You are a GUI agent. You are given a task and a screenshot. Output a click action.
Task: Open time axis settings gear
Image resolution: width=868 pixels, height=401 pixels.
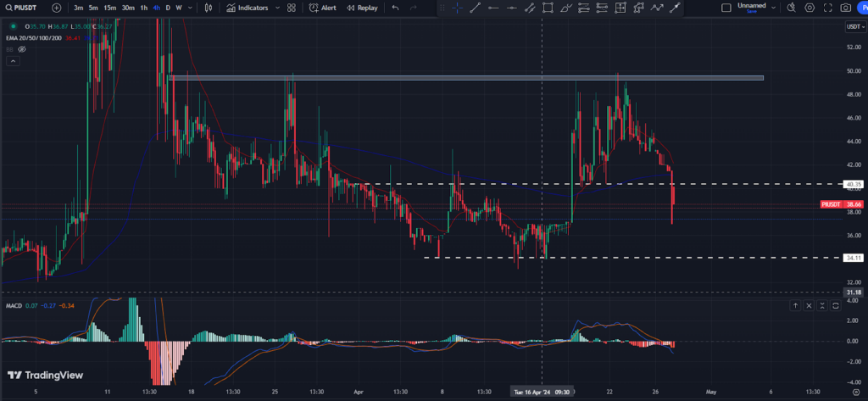[856, 392]
